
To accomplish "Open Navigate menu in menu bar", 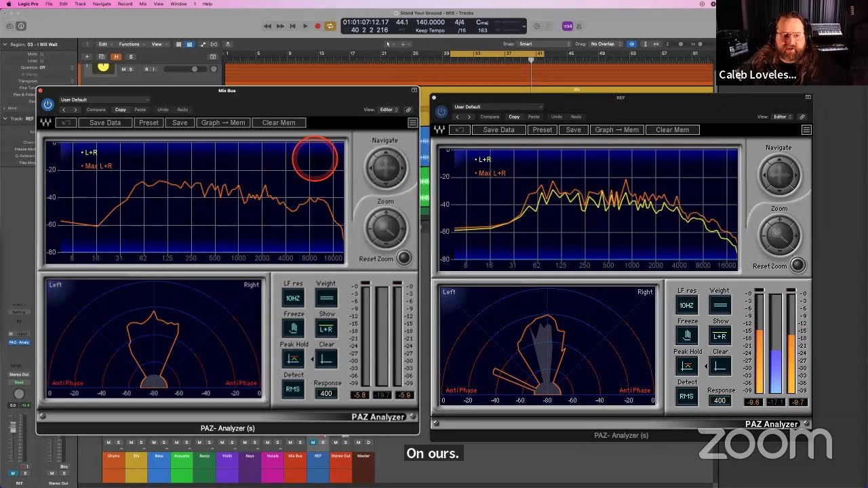I will point(102,4).
